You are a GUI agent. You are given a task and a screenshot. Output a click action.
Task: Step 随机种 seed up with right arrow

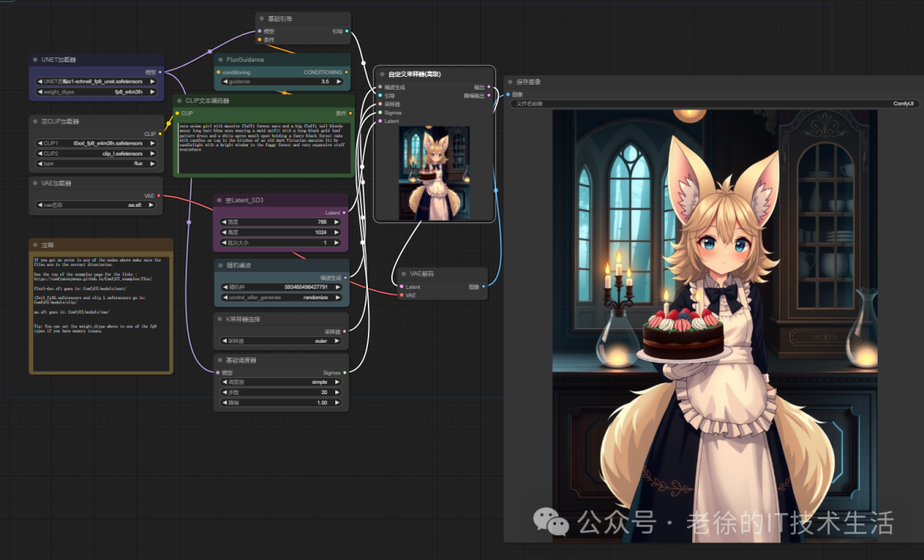point(338,287)
